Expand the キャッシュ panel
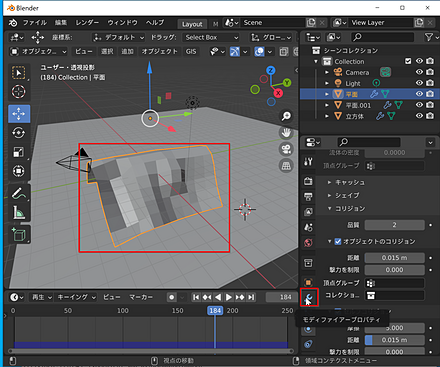 coord(346,182)
